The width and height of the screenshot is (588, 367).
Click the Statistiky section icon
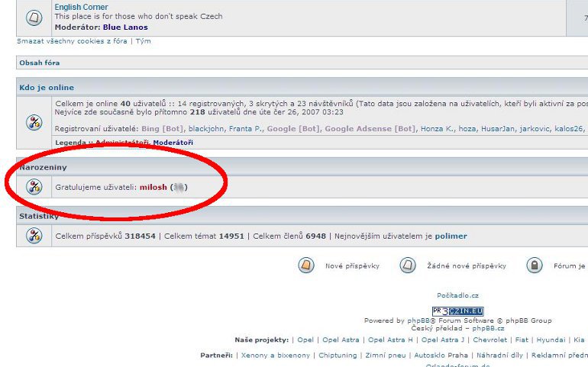(34, 236)
